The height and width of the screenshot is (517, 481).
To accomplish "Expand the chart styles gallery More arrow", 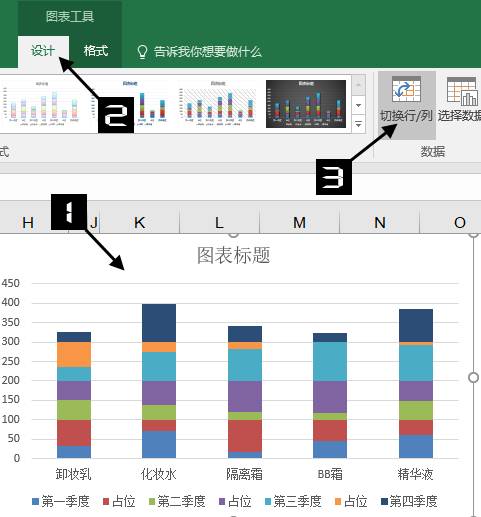I will [358, 125].
